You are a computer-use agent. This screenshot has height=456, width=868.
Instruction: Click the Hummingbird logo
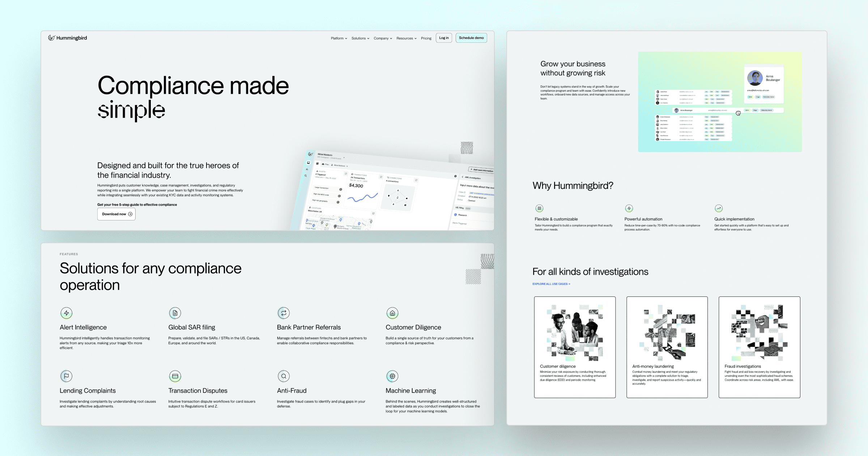(67, 38)
